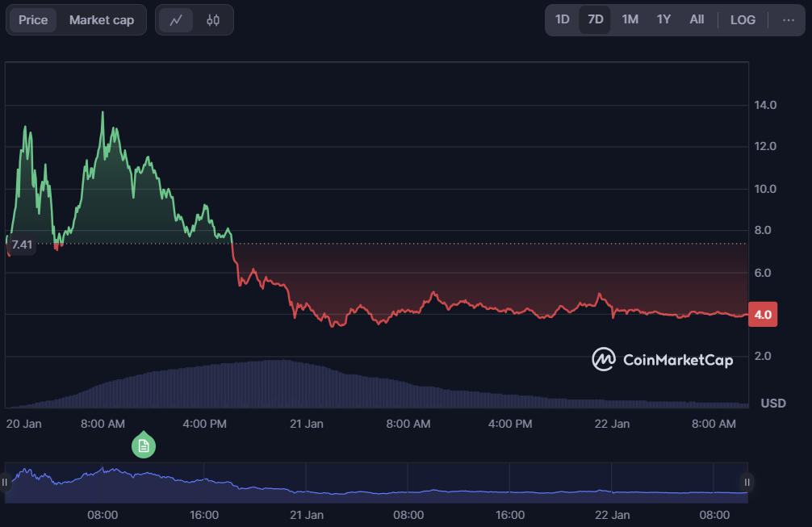The width and height of the screenshot is (812, 527).
Task: Choose the 1Y time range
Action: [x=663, y=20]
